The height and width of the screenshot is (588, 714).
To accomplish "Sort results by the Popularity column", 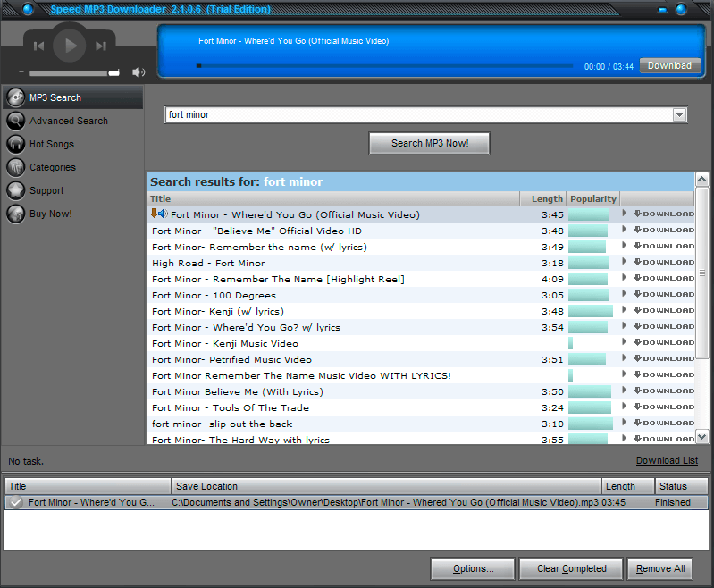I will [x=593, y=199].
